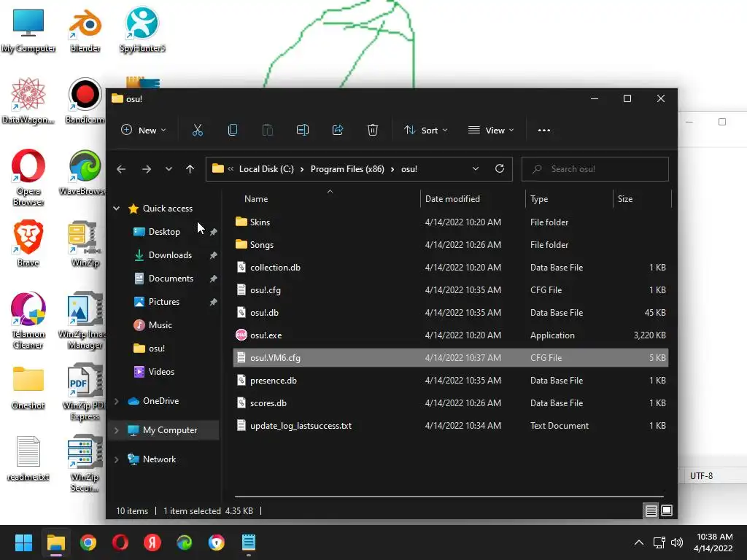The width and height of the screenshot is (747, 560).
Task: Open Notepad from the taskbar
Action: coord(249,542)
